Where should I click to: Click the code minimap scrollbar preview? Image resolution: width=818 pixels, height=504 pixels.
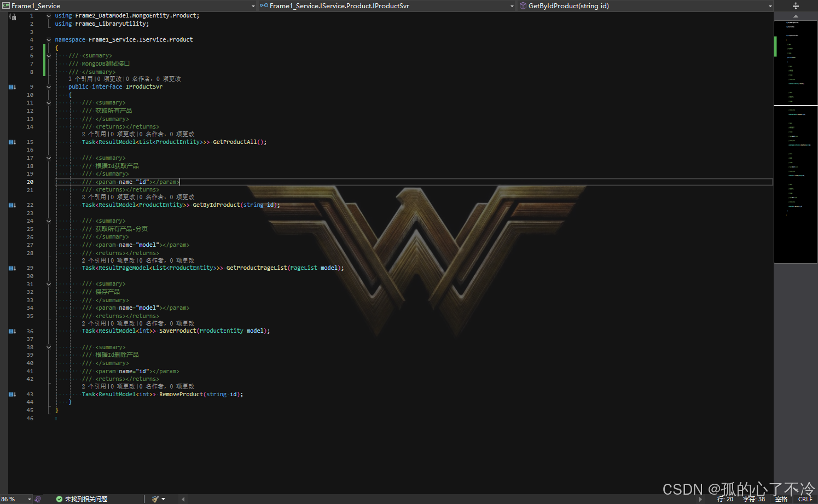coord(796,142)
